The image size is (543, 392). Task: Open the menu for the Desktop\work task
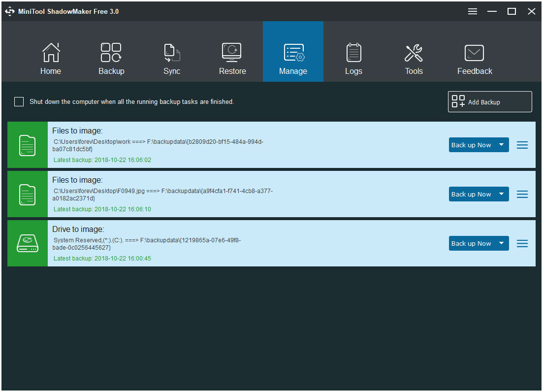click(522, 145)
